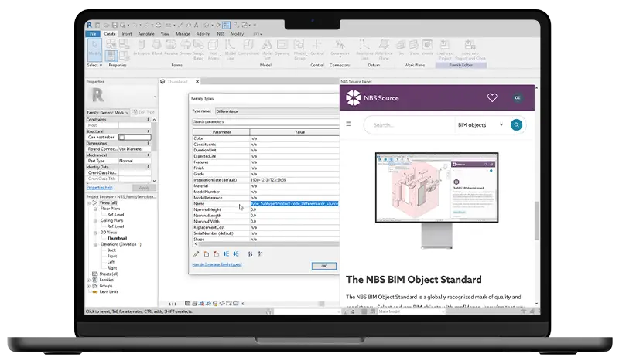This screenshot has width=619, height=364.
Task: Select the Model Text tool
Action: coord(267,49)
